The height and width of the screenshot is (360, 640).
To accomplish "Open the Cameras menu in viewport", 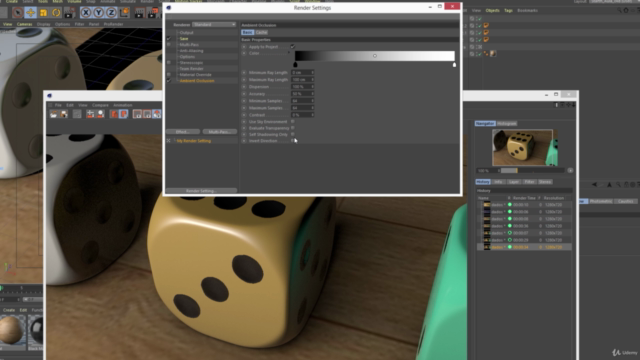I will [x=24, y=24].
